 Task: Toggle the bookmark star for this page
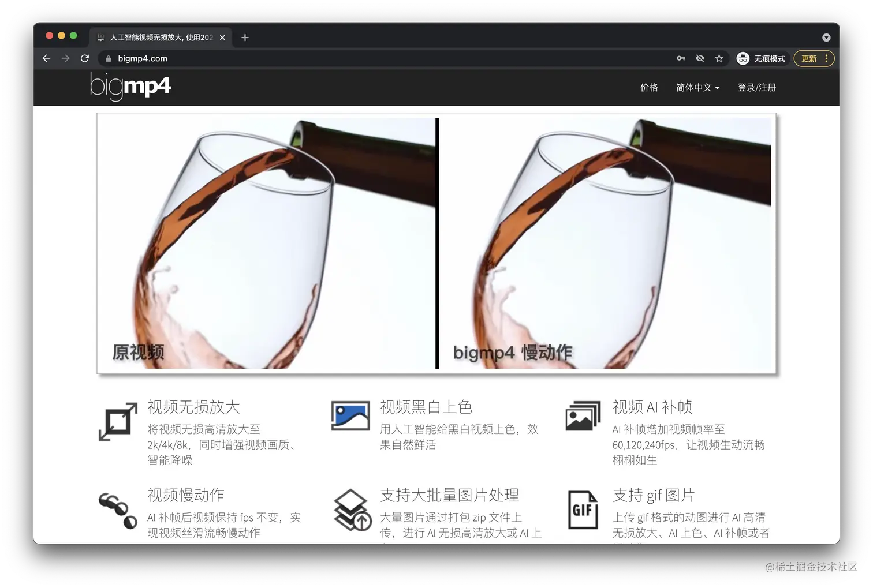tap(719, 58)
